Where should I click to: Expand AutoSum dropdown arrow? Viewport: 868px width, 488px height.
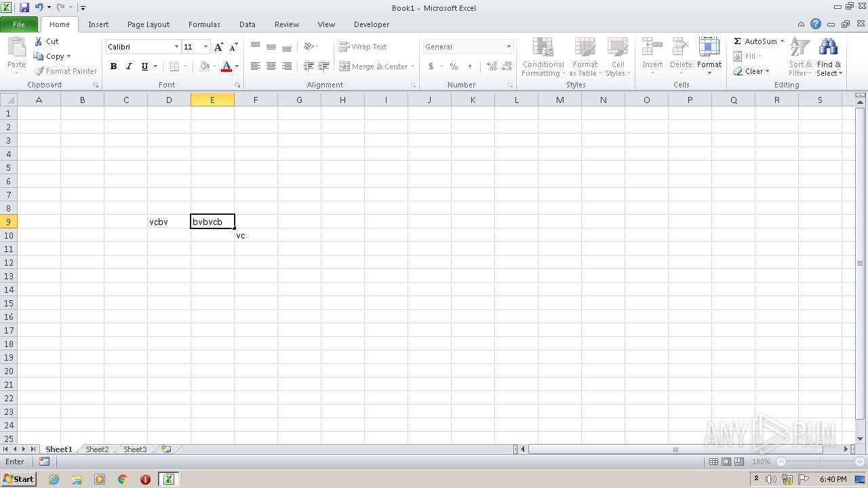click(782, 41)
